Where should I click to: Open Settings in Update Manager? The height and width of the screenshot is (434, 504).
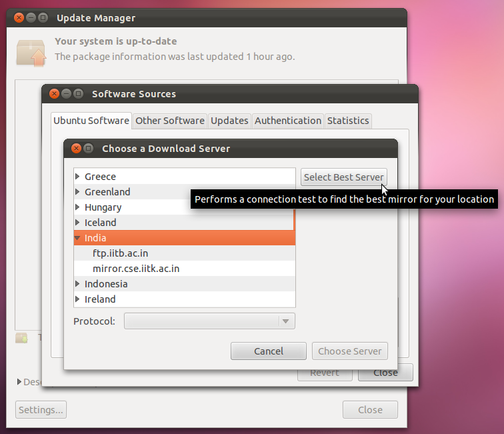coord(41,410)
